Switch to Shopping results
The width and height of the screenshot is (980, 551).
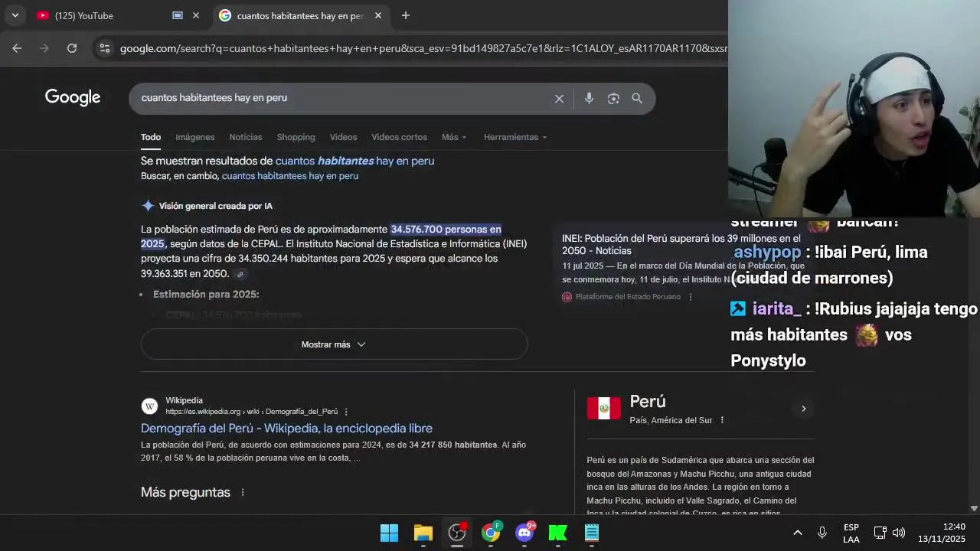pyautogui.click(x=296, y=137)
